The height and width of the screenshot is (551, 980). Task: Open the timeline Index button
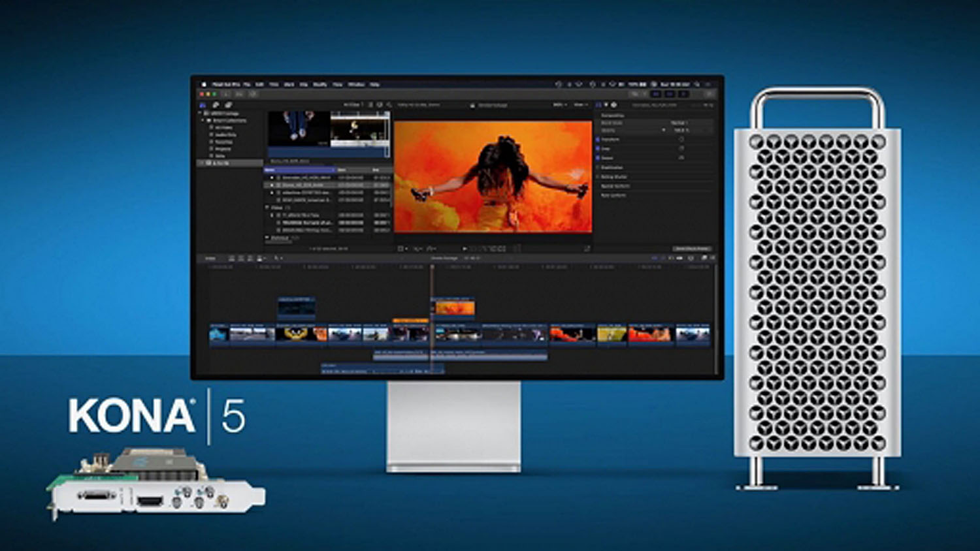[x=210, y=259]
